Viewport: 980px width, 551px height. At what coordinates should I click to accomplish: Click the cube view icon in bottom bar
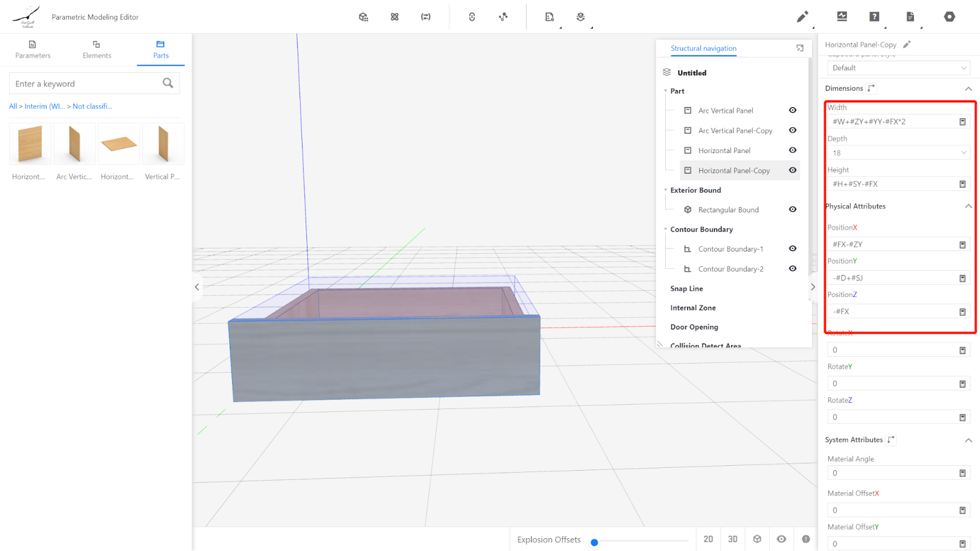point(757,539)
